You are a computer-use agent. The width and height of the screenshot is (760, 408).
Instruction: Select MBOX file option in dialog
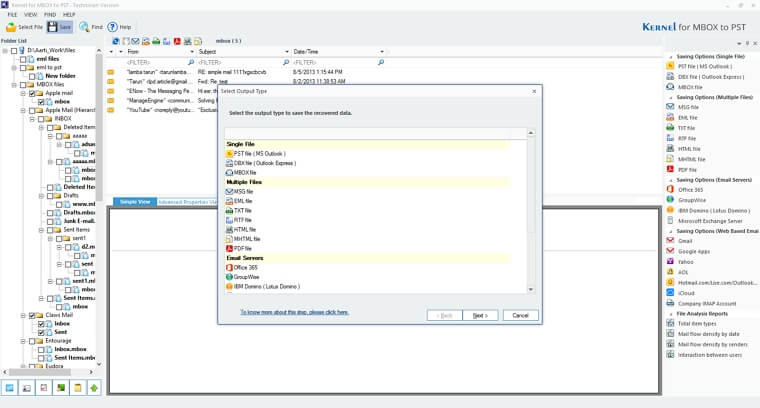tap(241, 173)
